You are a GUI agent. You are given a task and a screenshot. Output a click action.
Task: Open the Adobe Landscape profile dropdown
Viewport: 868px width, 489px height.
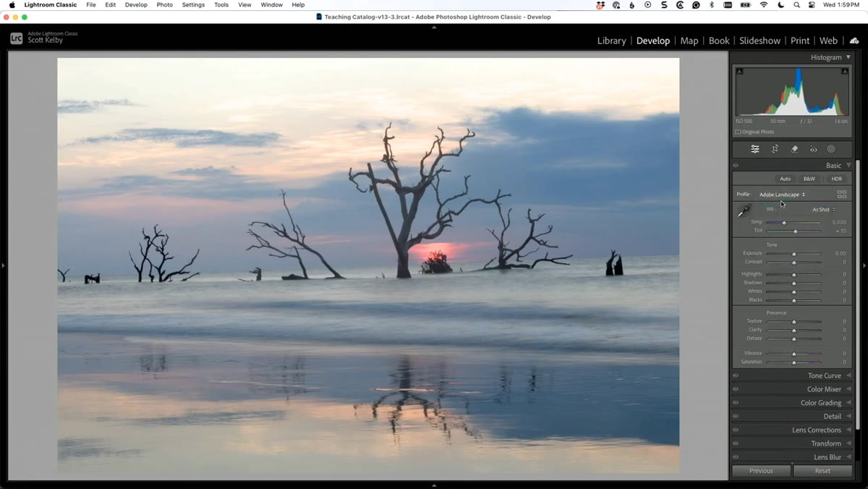(x=782, y=195)
